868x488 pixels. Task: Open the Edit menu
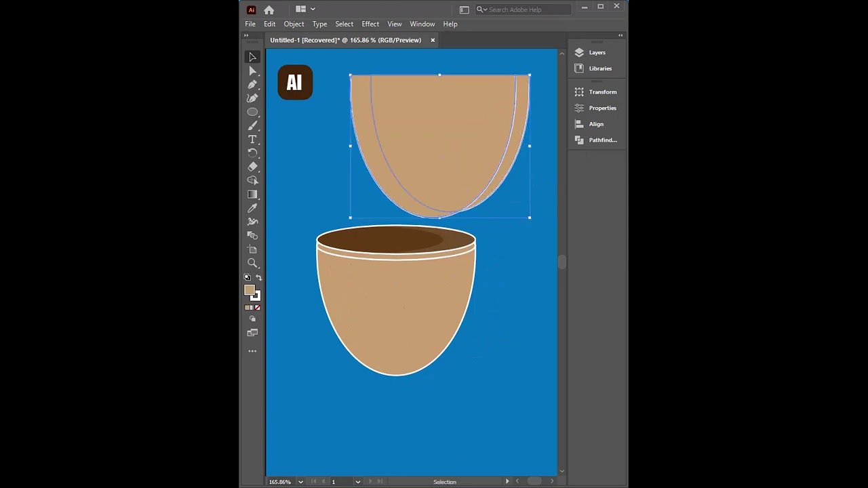[x=269, y=24]
